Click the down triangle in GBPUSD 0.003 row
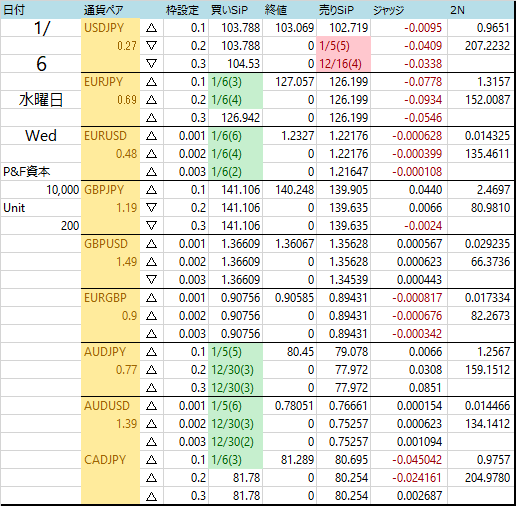This screenshot has height=506, width=516. click(x=151, y=280)
